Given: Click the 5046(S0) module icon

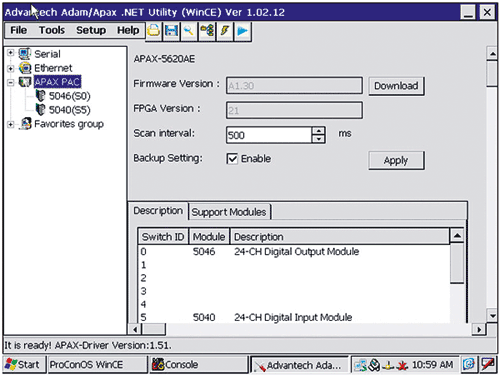Looking at the screenshot, I should (40, 96).
